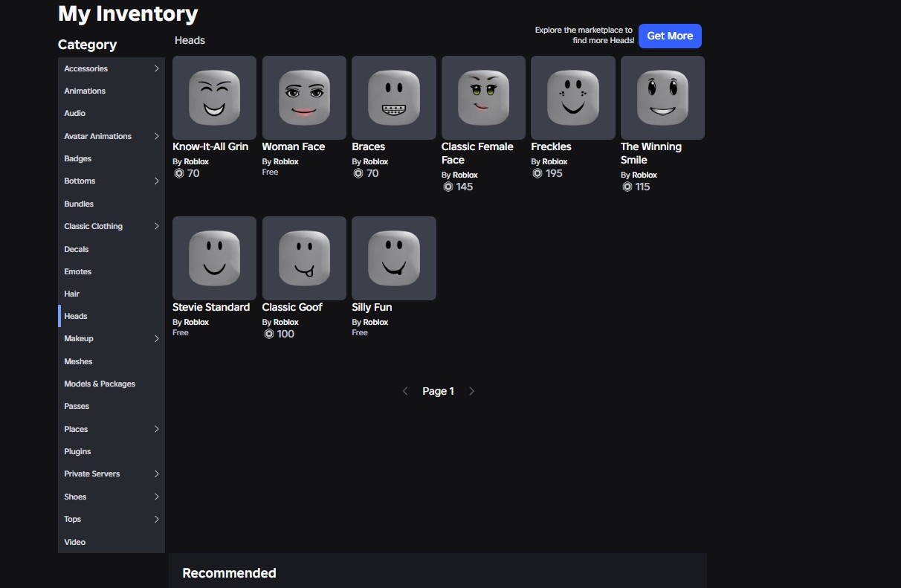This screenshot has height=588, width=901.
Task: Select the Hair category
Action: 112,294
